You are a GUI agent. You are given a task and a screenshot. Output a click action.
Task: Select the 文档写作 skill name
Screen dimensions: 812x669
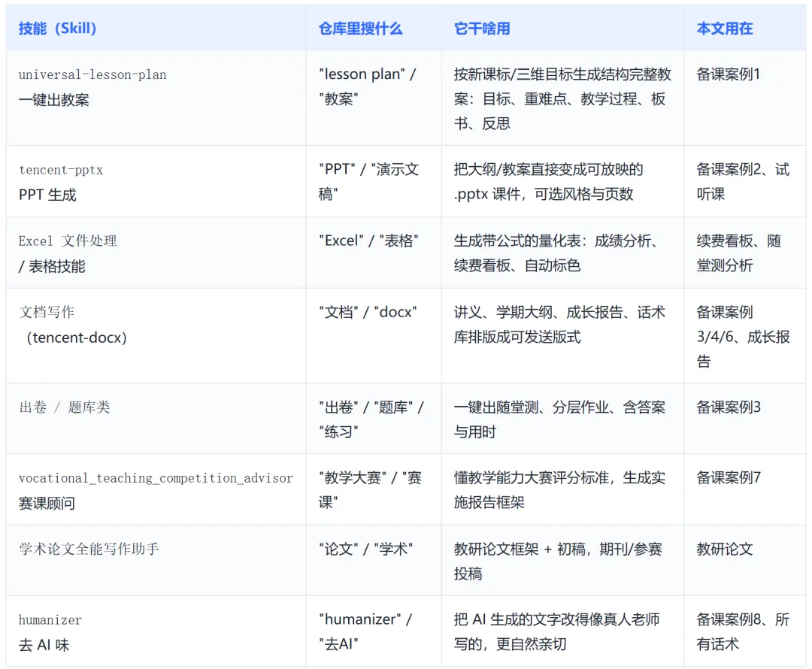pos(47,312)
